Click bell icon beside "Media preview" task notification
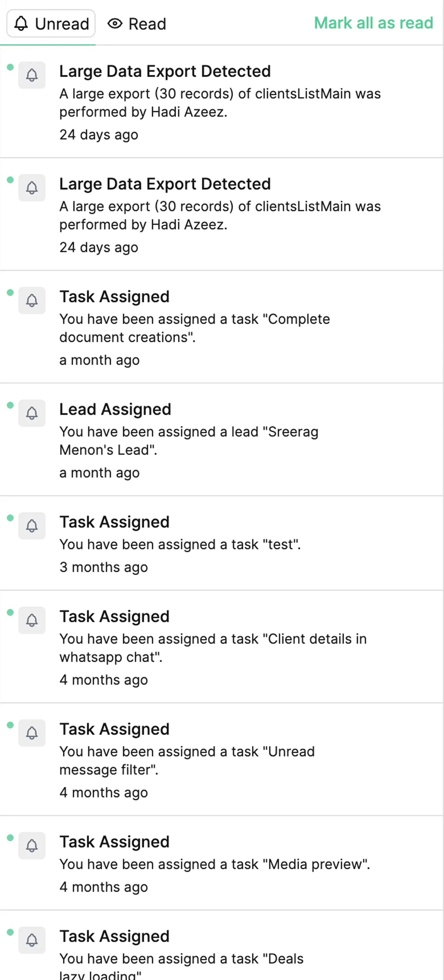 tap(32, 845)
